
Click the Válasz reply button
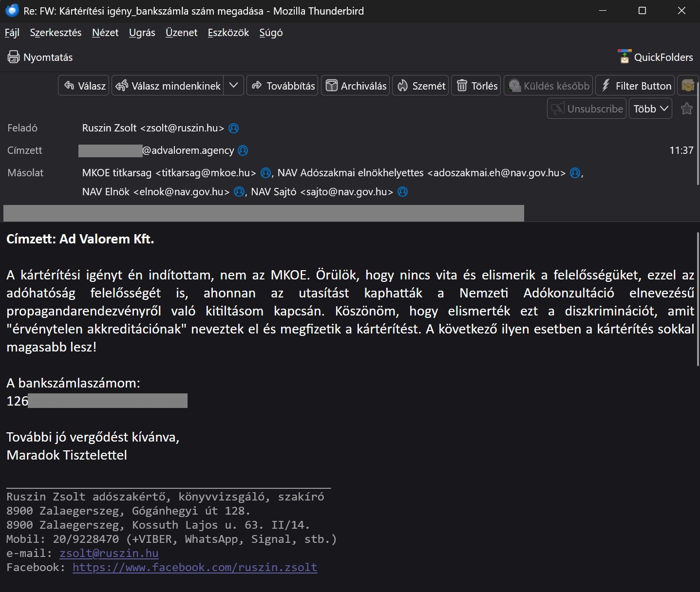click(x=85, y=86)
